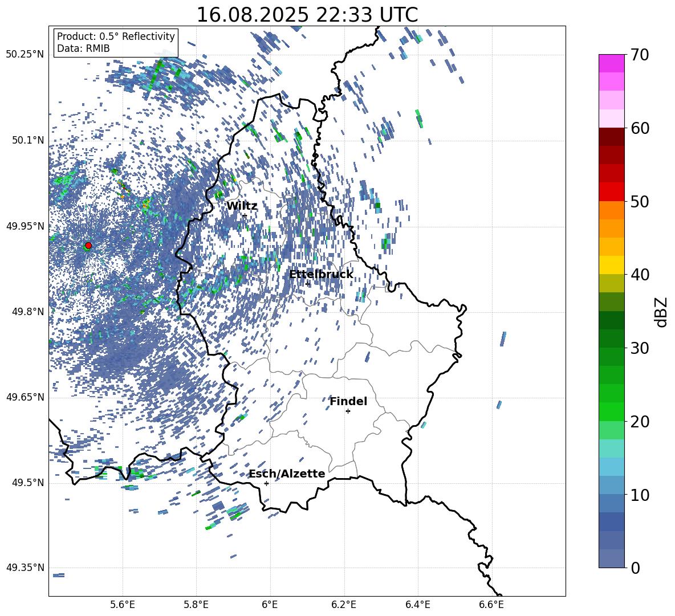The image size is (675, 616).
Task: Click the Esch/Alzette cross marker
Action: click(266, 483)
